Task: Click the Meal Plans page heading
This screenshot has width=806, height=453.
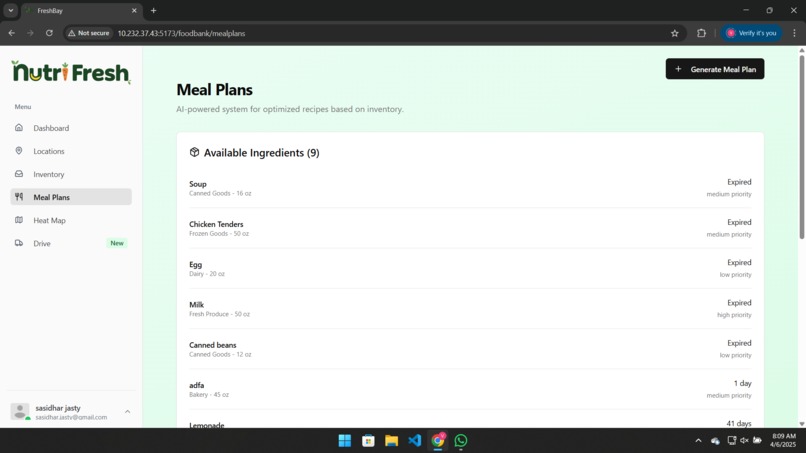Action: (214, 89)
